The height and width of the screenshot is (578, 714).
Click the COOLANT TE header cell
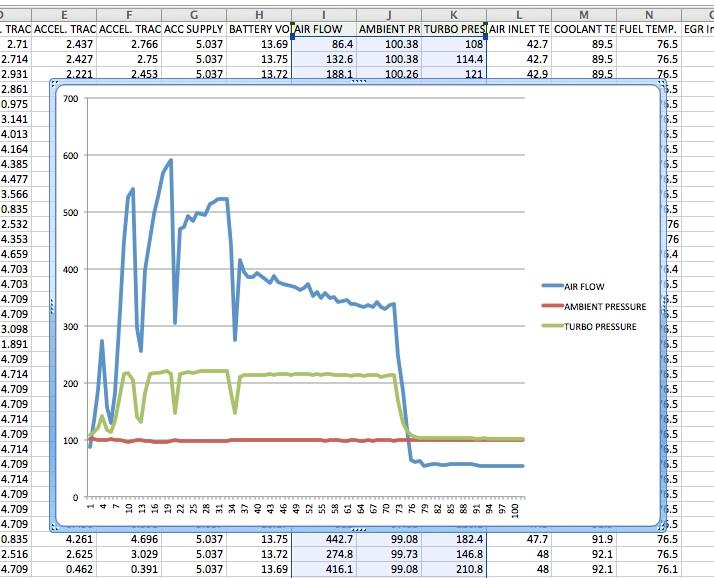point(584,29)
